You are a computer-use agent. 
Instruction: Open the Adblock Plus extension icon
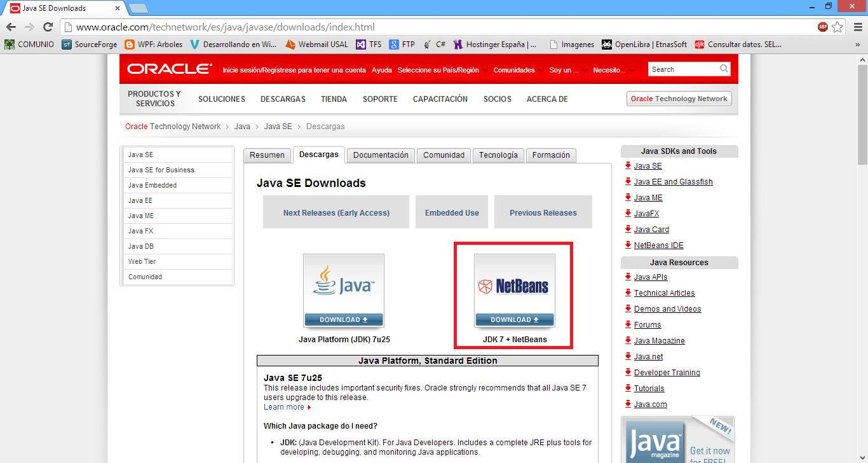(823, 27)
